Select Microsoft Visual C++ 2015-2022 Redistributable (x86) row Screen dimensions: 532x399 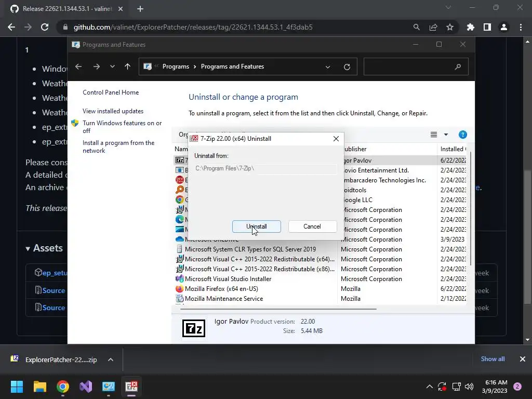point(260,269)
